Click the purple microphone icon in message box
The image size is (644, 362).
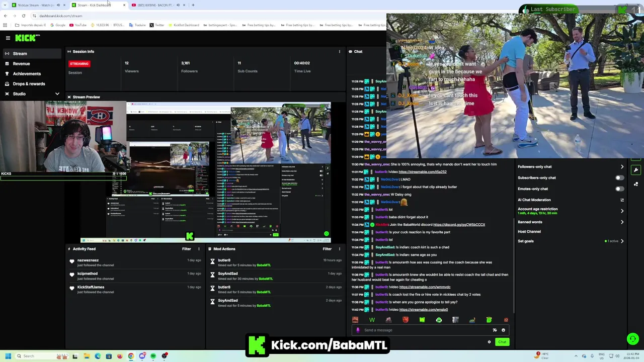pyautogui.click(x=358, y=330)
